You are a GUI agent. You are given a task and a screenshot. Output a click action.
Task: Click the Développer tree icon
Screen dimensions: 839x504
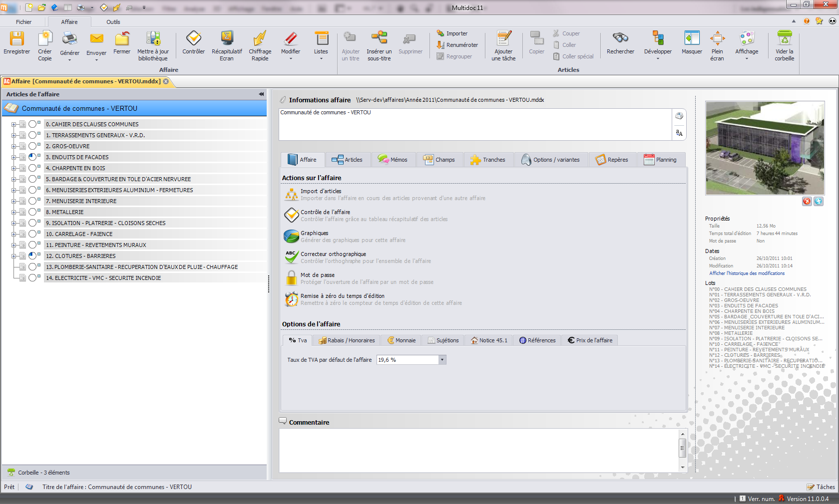[x=658, y=38]
